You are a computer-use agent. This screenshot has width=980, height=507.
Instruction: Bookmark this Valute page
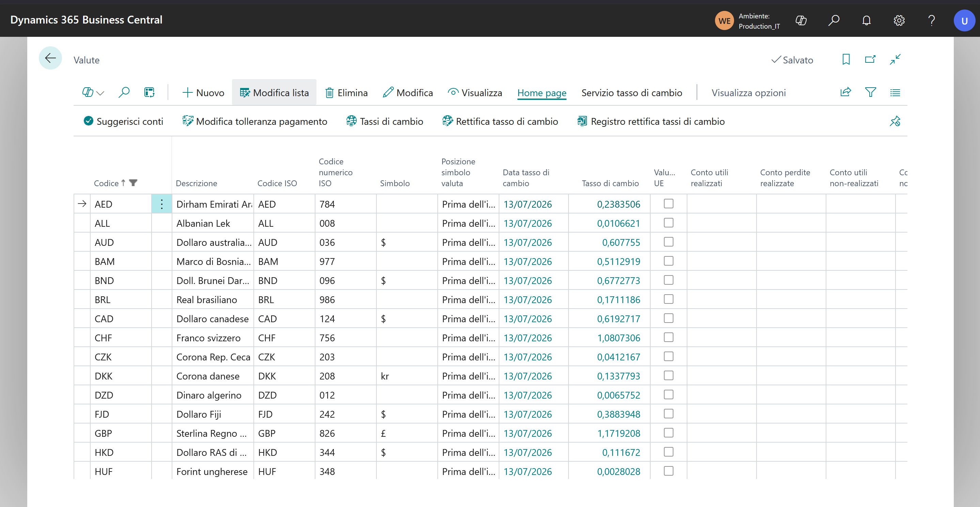pyautogui.click(x=846, y=59)
